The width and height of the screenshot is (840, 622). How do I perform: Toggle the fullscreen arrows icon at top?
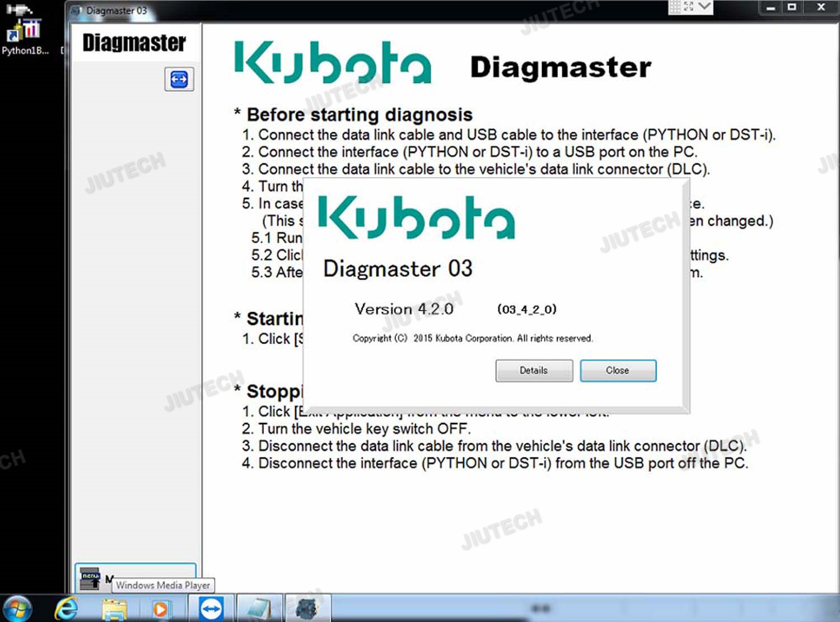689,7
